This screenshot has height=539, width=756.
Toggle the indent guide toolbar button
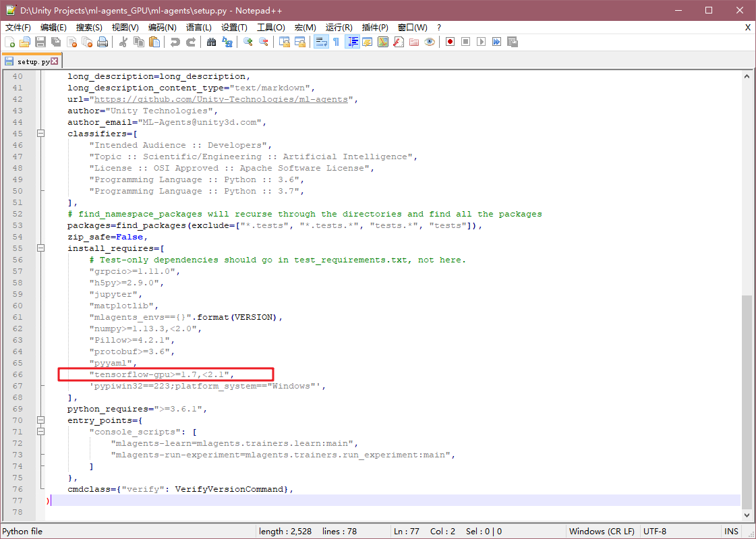[353, 42]
